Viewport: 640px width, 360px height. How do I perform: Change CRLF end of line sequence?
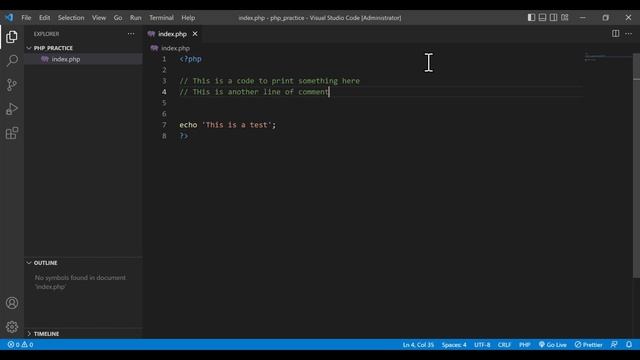pos(504,345)
